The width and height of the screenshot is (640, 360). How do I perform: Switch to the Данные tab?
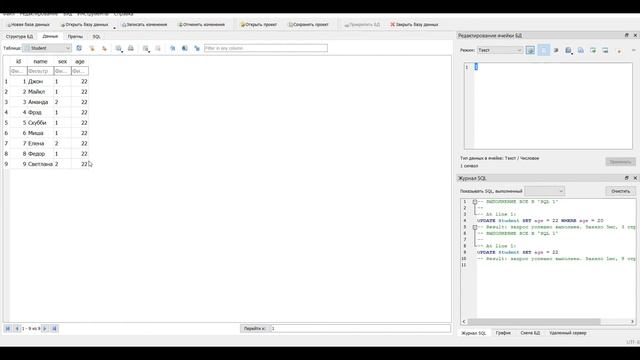pos(50,36)
